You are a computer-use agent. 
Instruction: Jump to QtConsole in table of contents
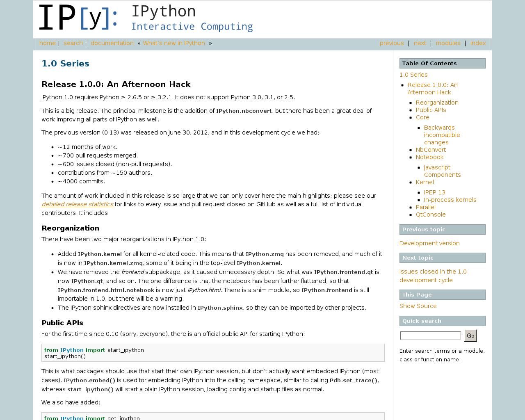coord(431,215)
